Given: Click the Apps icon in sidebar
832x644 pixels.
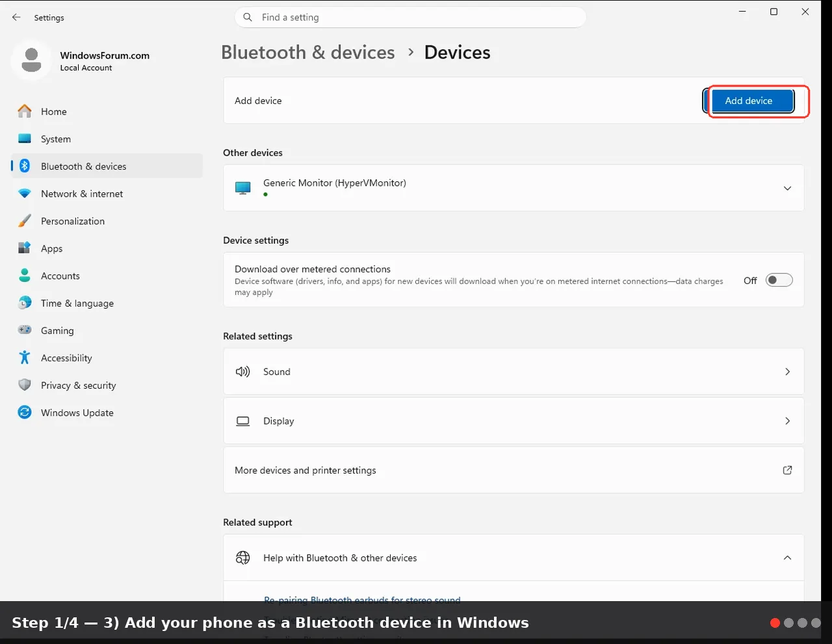Looking at the screenshot, I should point(25,248).
